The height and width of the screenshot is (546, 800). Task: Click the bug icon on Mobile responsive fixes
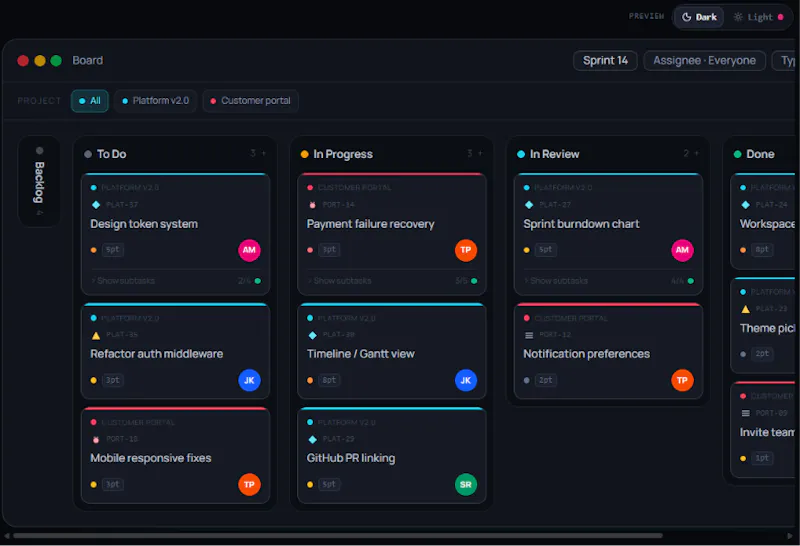click(96, 439)
